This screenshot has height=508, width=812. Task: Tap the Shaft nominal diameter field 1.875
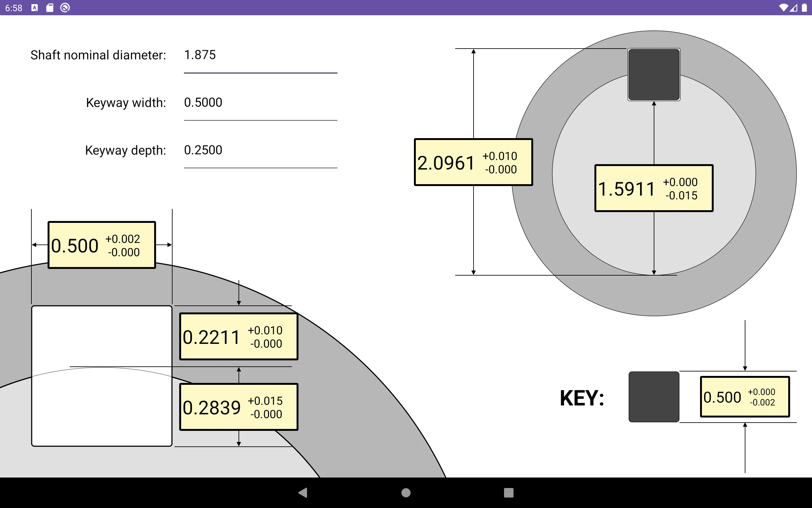click(260, 55)
